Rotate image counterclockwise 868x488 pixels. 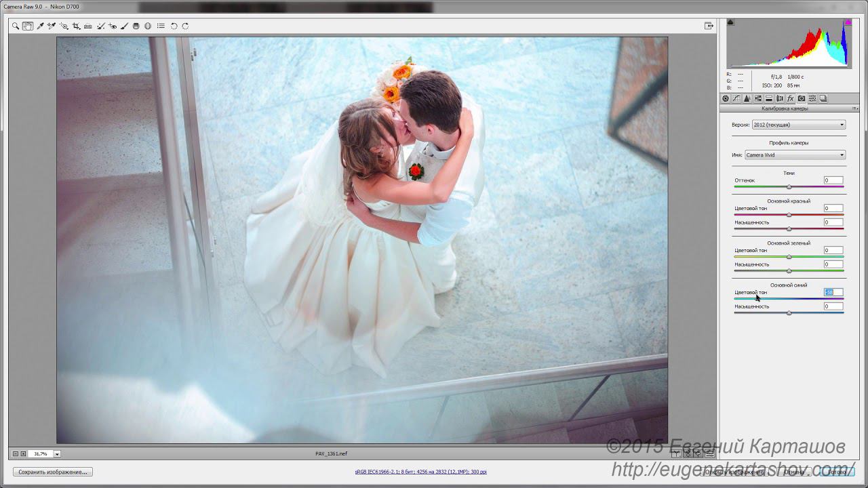174,26
